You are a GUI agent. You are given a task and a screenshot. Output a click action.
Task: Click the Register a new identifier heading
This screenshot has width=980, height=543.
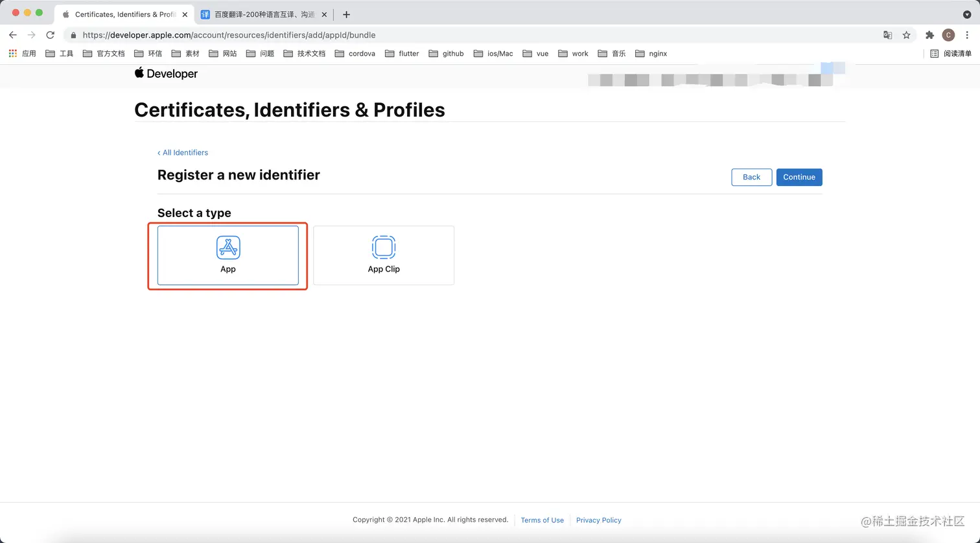pos(239,175)
